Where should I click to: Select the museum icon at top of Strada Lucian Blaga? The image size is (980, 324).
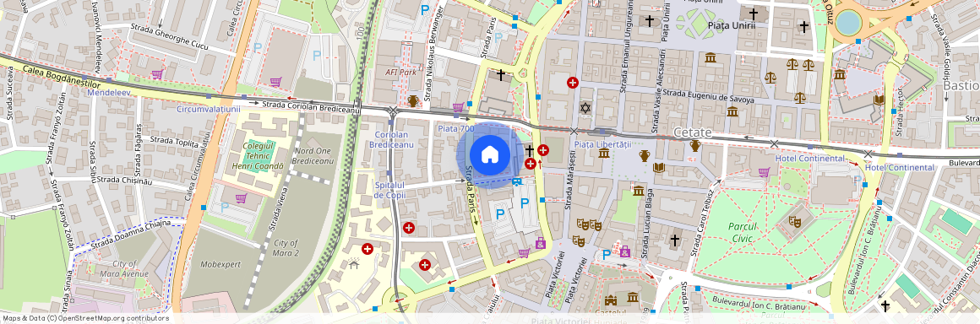click(x=638, y=191)
